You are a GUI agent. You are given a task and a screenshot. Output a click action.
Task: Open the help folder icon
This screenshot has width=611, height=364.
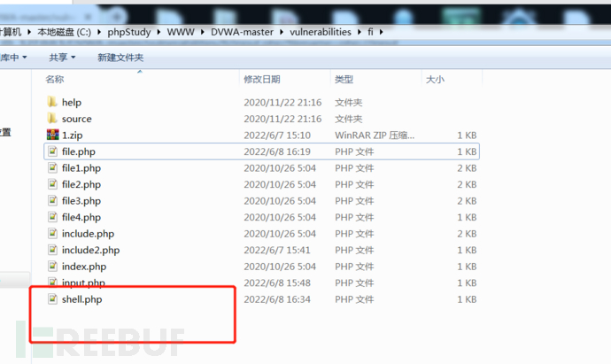[x=52, y=102]
